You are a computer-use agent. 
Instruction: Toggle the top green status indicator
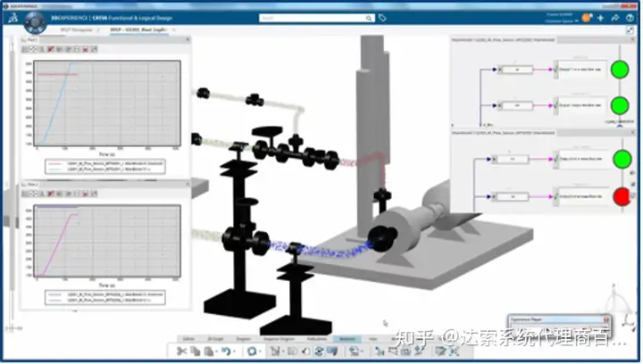click(620, 70)
